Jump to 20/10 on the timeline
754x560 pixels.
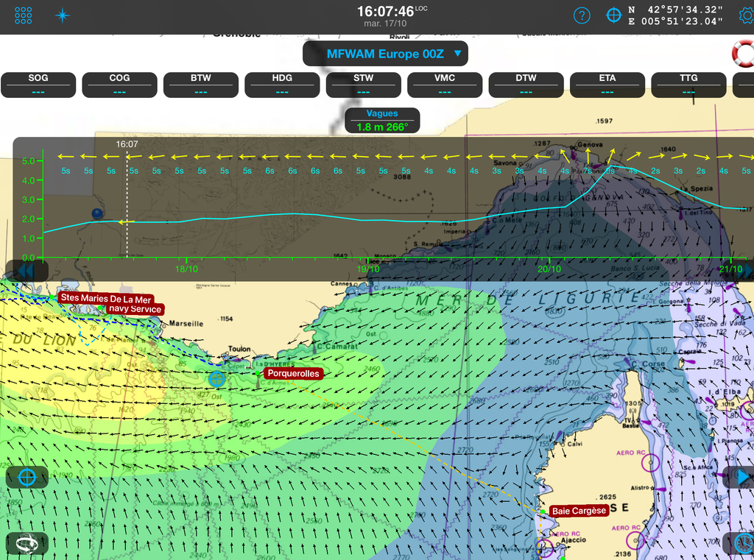click(549, 269)
